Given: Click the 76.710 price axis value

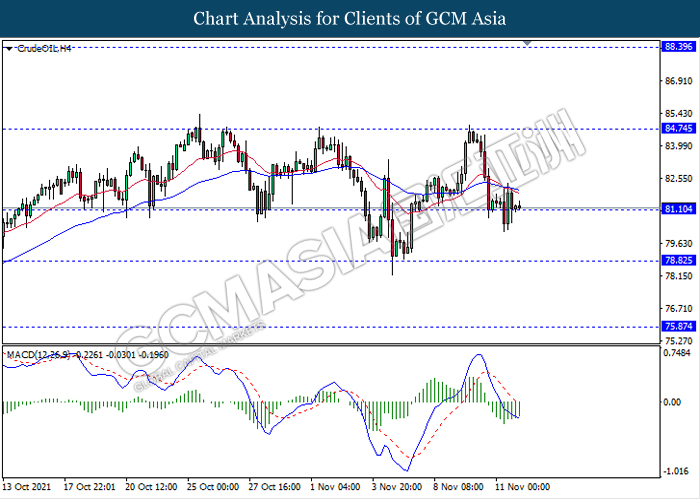Looking at the screenshot, I should [x=679, y=309].
